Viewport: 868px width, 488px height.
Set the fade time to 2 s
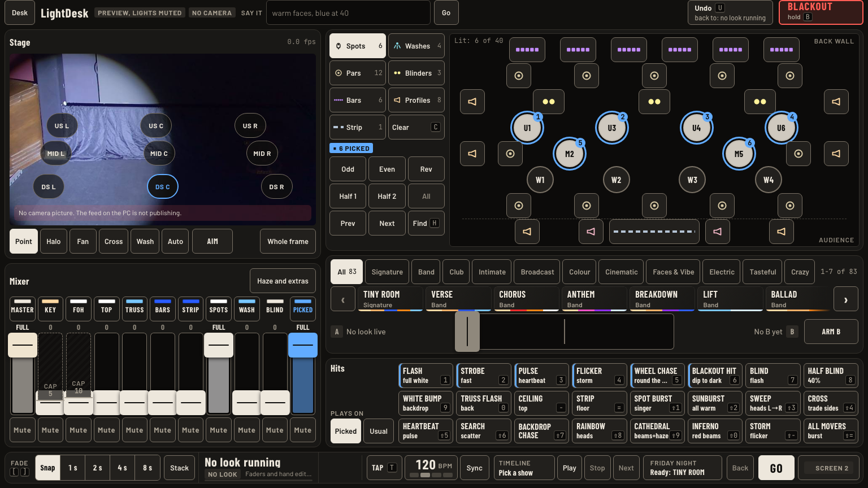tap(98, 468)
